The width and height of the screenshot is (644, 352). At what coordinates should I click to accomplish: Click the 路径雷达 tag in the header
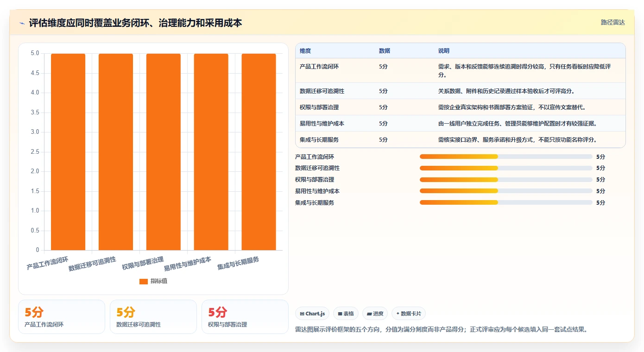[x=612, y=22]
